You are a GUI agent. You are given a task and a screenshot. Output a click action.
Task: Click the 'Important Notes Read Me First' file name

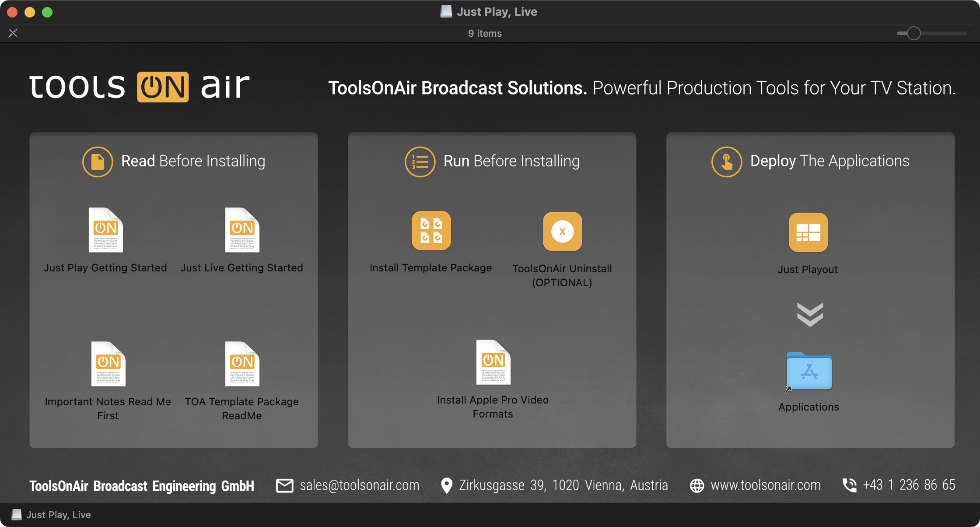(108, 409)
